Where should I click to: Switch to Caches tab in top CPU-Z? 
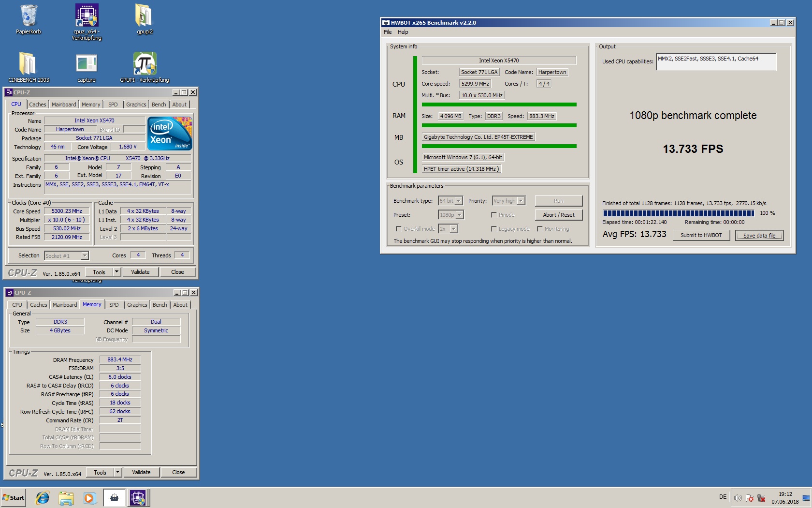point(37,105)
